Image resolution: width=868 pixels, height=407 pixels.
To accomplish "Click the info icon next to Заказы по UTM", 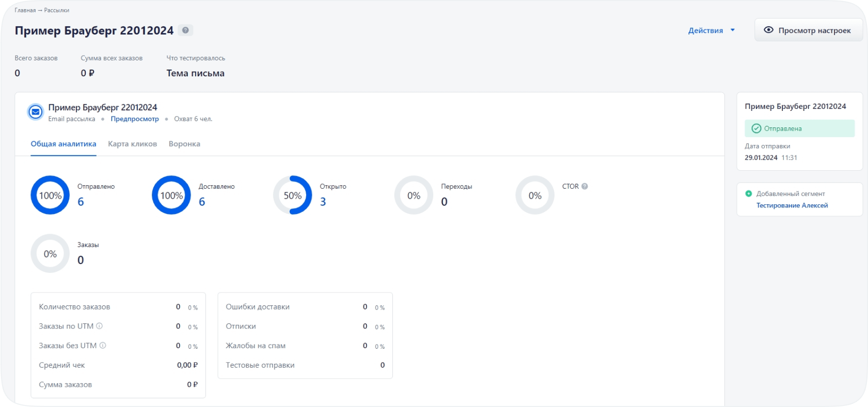I will pyautogui.click(x=100, y=326).
